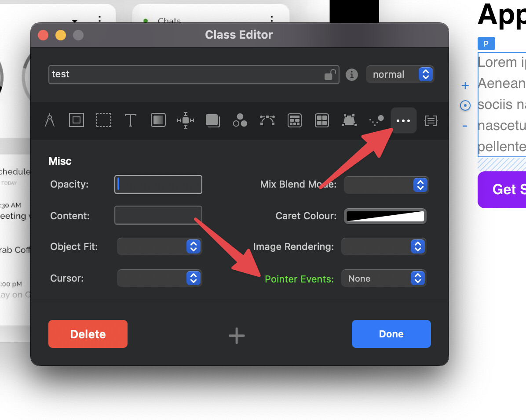Toggle the lock icon in class name field
This screenshot has height=420, width=526.
[330, 75]
